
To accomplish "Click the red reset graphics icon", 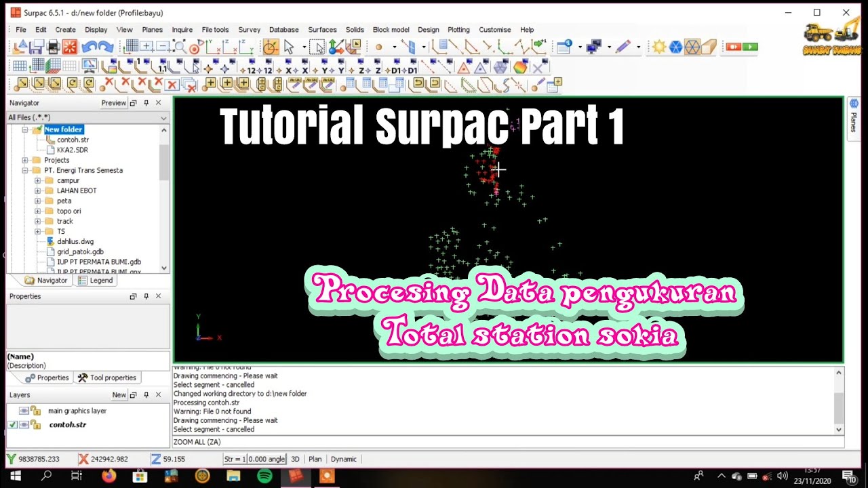I will pos(70,47).
